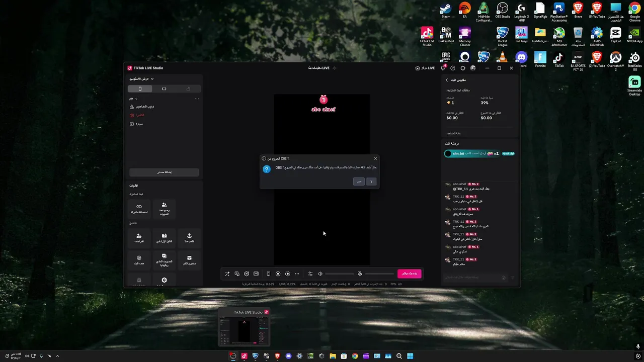Open the taskbar search magnifier
644x362 pixels.
[399, 356]
